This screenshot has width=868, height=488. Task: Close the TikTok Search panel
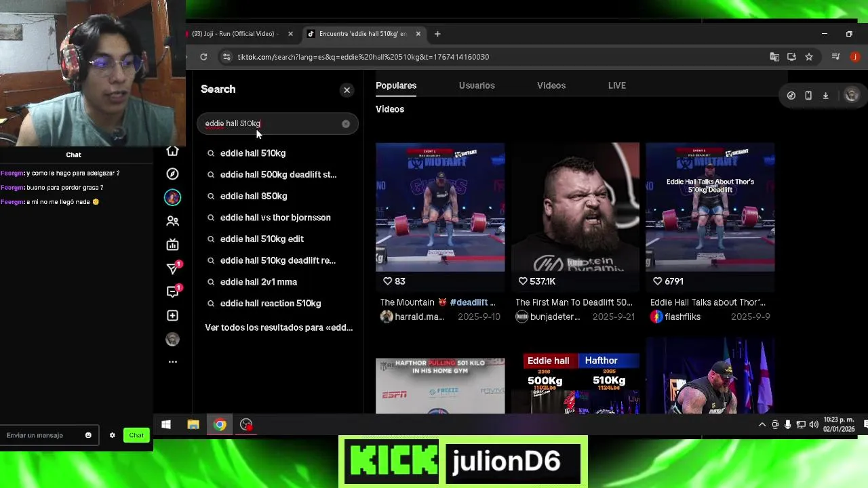point(347,89)
